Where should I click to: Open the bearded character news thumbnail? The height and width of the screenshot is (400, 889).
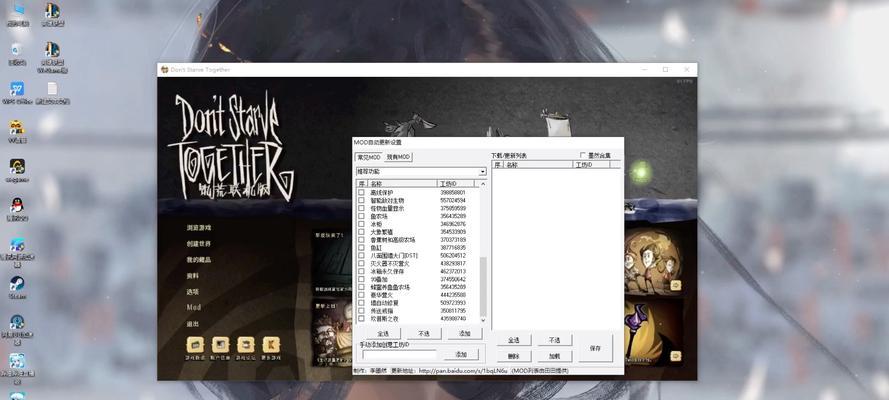coord(332,332)
